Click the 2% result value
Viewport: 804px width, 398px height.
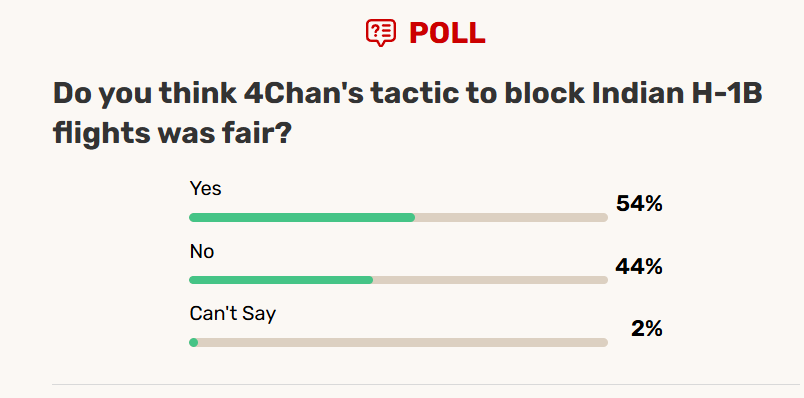[x=647, y=329]
